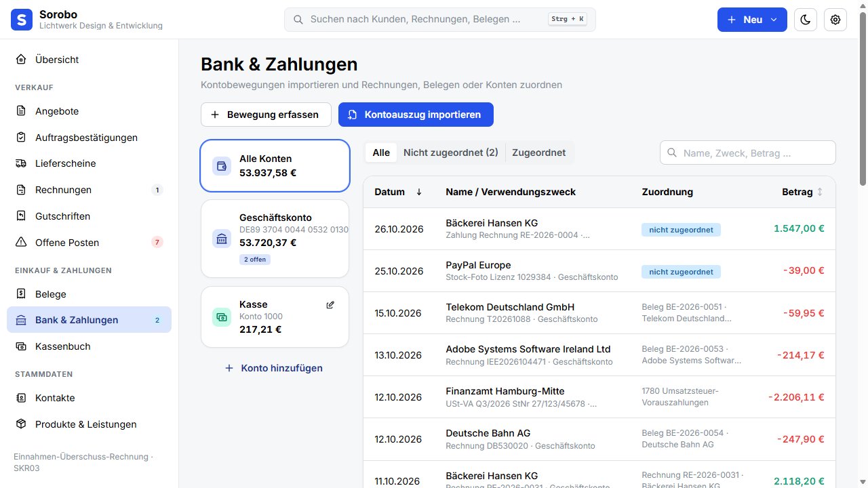
Task: Click the box icon for Produkte & Leistungen
Action: pos(22,424)
